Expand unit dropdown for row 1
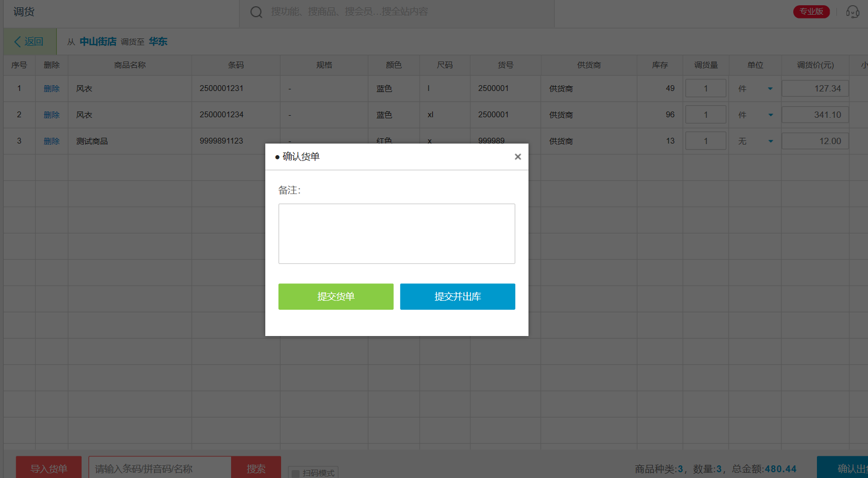Screen dimensions: 868x478 tap(770, 88)
